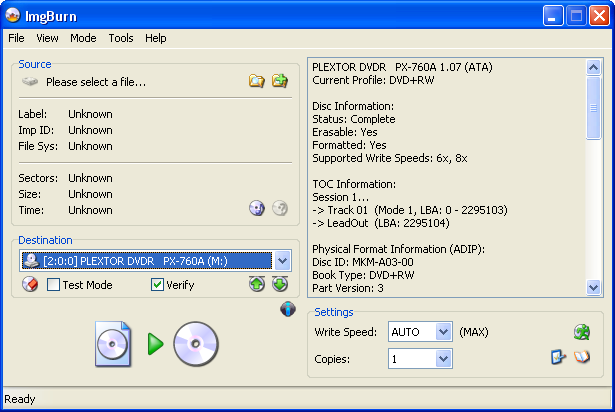
Task: Open the Create CUE file folder icon
Action: (280, 81)
